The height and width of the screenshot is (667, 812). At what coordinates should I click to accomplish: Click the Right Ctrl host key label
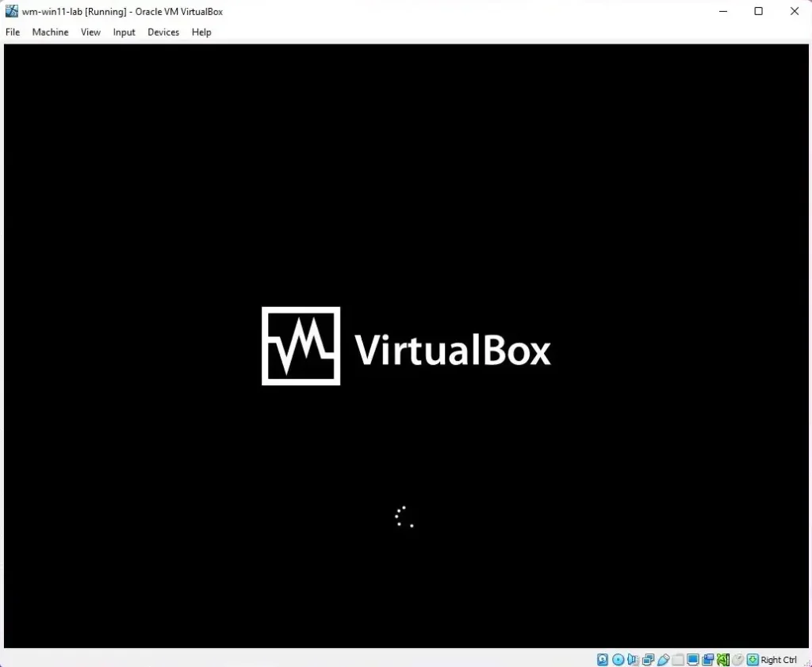779,660
